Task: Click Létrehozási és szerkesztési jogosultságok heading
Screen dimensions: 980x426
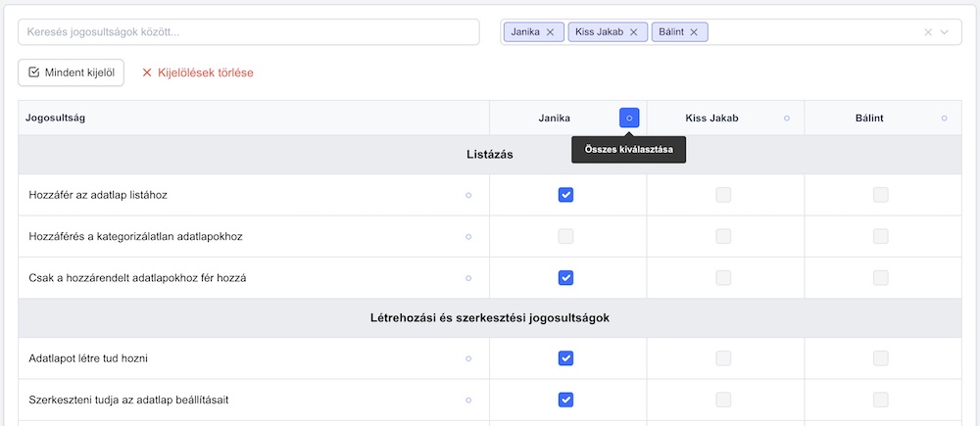Action: [490, 318]
